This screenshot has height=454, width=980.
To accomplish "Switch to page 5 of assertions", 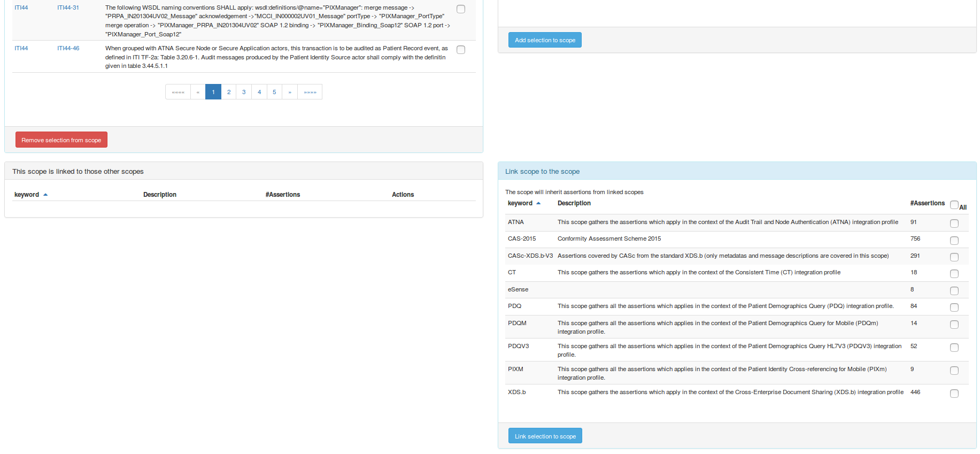I will point(274,92).
